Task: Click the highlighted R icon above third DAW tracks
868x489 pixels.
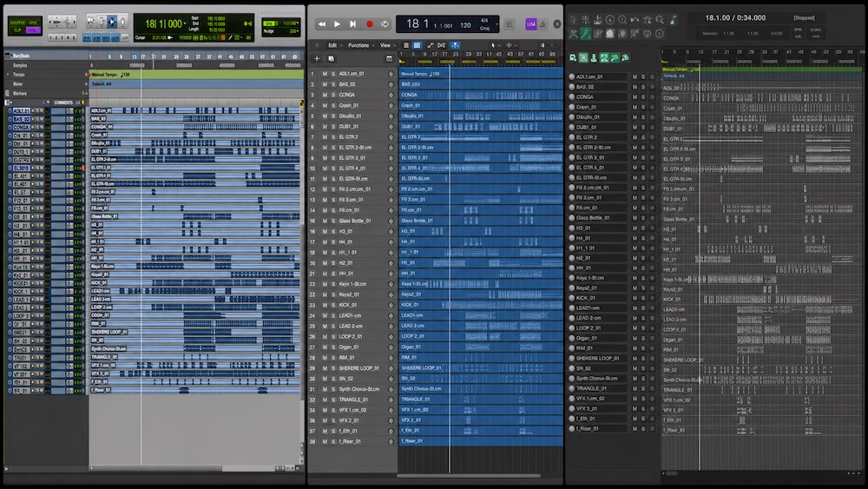Action: click(x=583, y=57)
